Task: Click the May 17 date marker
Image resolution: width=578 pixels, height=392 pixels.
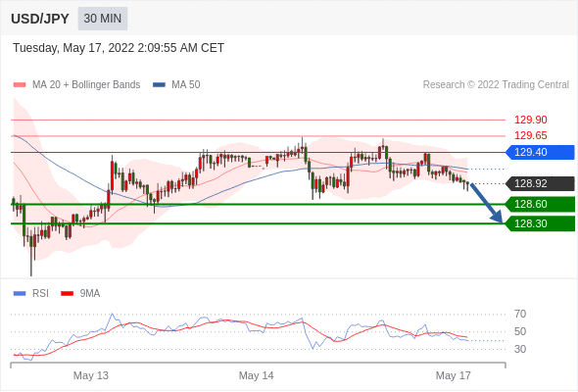Action: [x=453, y=375]
